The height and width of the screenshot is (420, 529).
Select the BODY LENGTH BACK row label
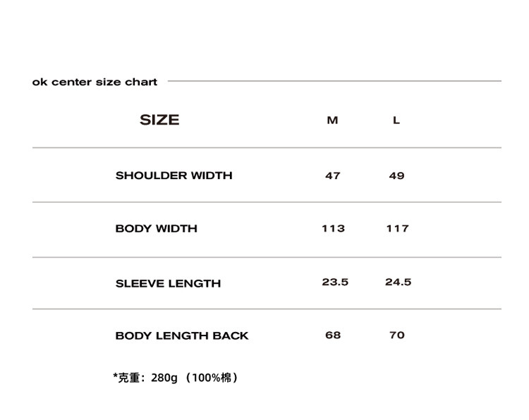click(182, 335)
